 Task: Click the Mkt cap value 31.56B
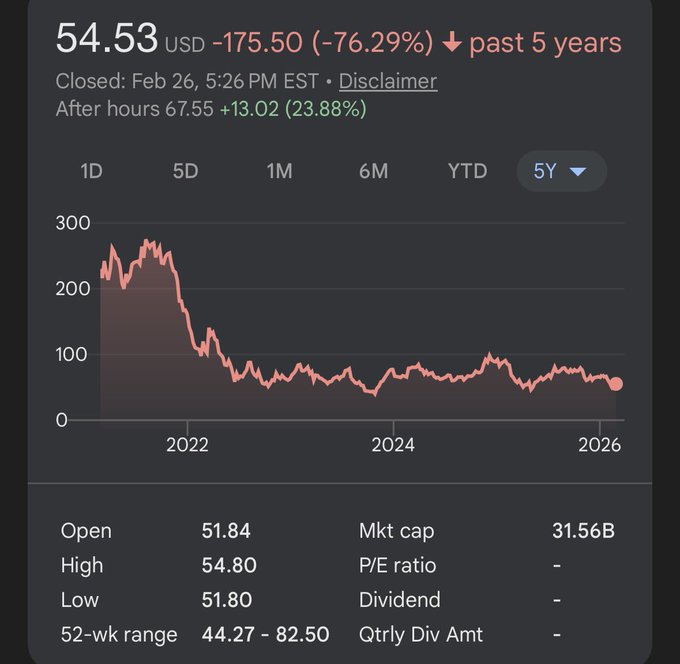pyautogui.click(x=583, y=531)
